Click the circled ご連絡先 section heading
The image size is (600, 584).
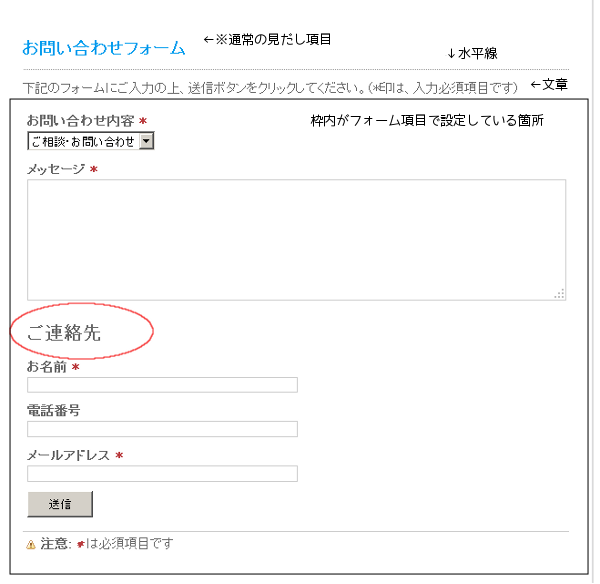[64, 333]
